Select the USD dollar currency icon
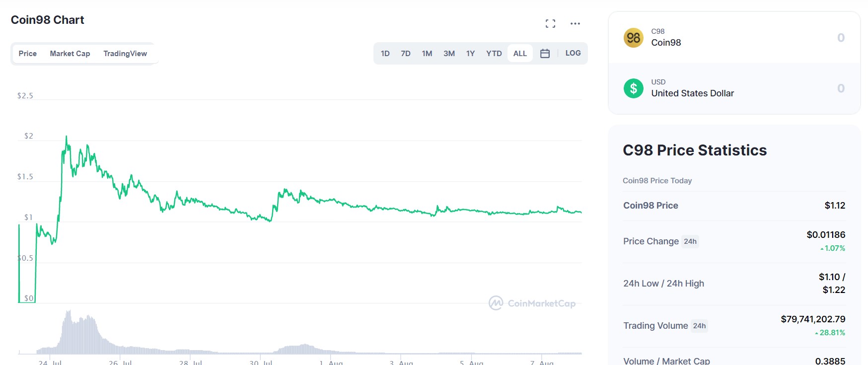The width and height of the screenshot is (868, 365). (633, 88)
